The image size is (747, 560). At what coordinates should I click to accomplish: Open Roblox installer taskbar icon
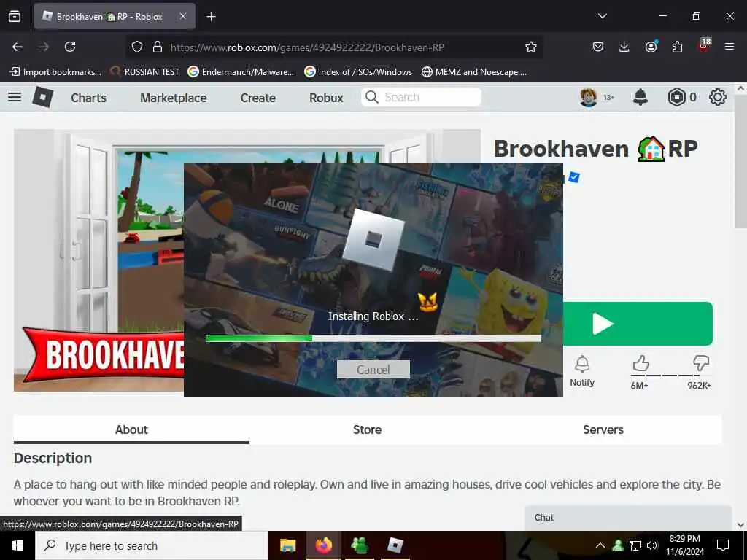click(395, 545)
